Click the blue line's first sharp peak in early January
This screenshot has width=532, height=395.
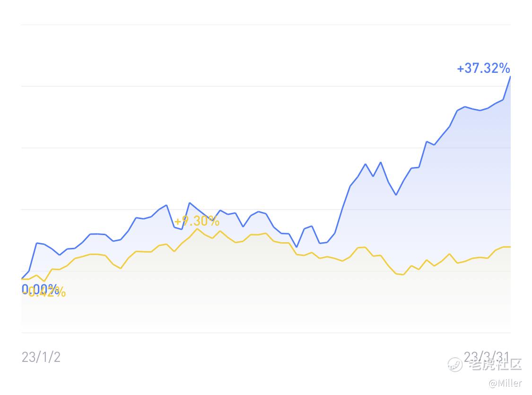point(36,243)
